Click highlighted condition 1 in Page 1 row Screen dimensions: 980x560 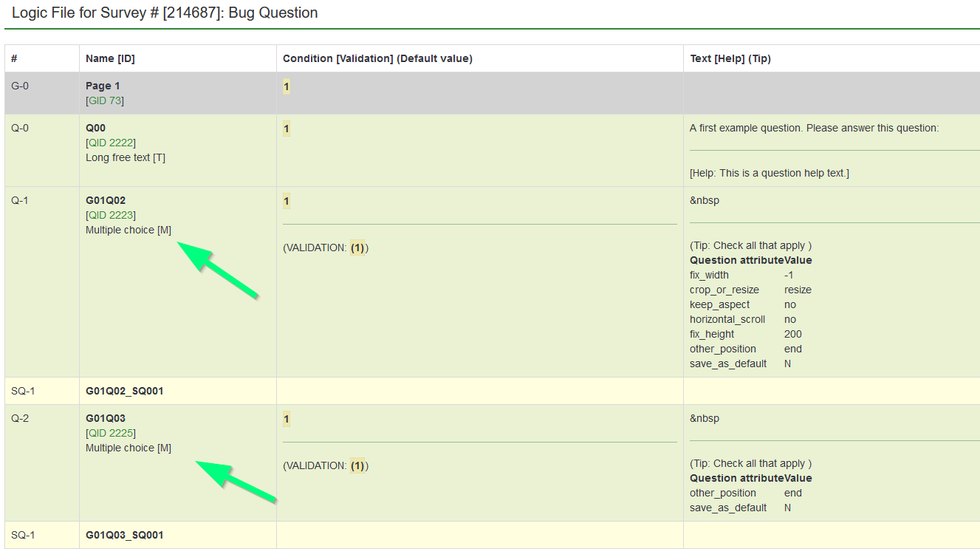287,86
